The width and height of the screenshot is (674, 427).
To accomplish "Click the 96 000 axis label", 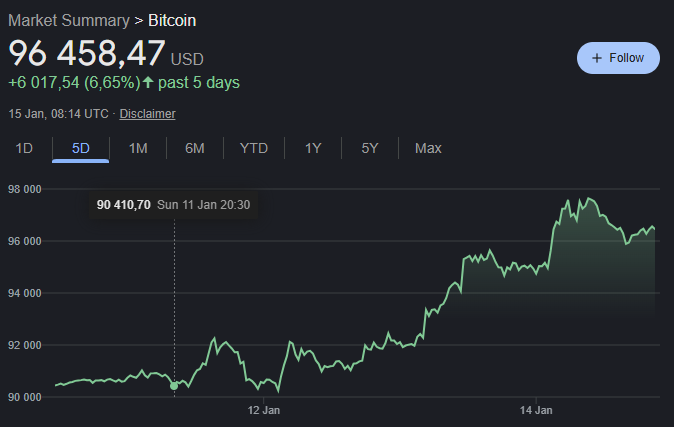I will coord(25,241).
